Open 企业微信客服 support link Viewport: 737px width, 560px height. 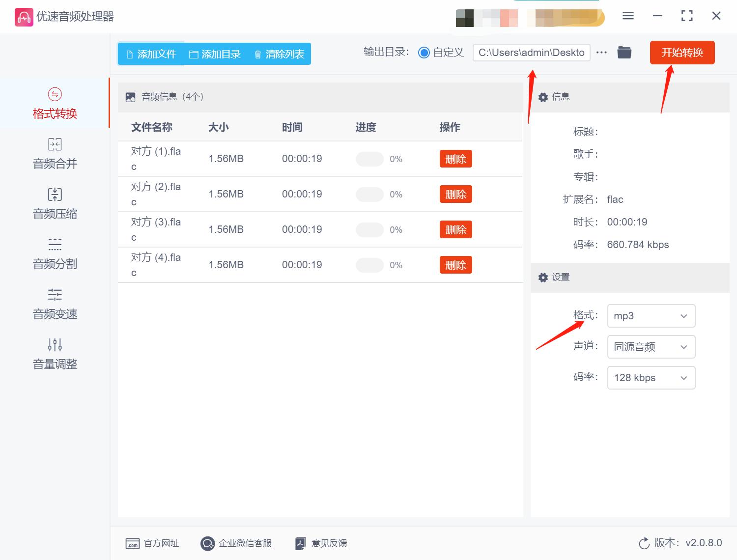point(236,543)
